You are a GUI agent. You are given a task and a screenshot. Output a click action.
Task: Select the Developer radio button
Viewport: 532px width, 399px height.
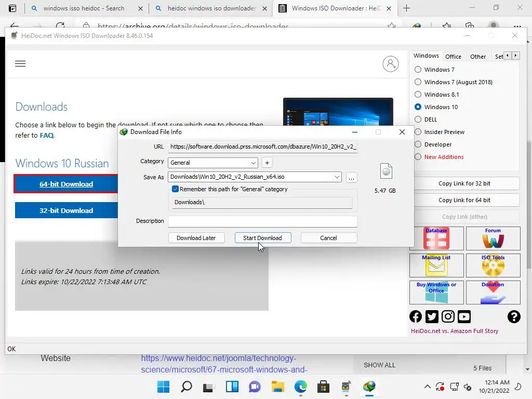click(x=418, y=144)
